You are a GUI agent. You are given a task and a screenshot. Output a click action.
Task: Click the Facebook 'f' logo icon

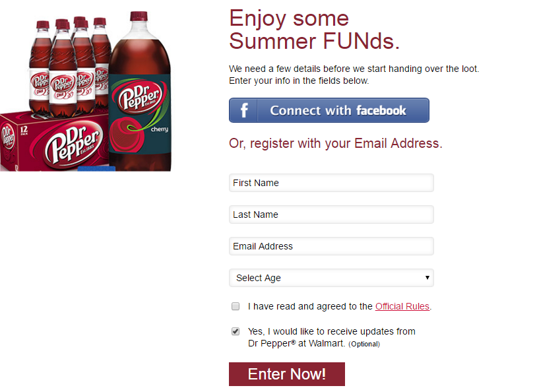[243, 110]
